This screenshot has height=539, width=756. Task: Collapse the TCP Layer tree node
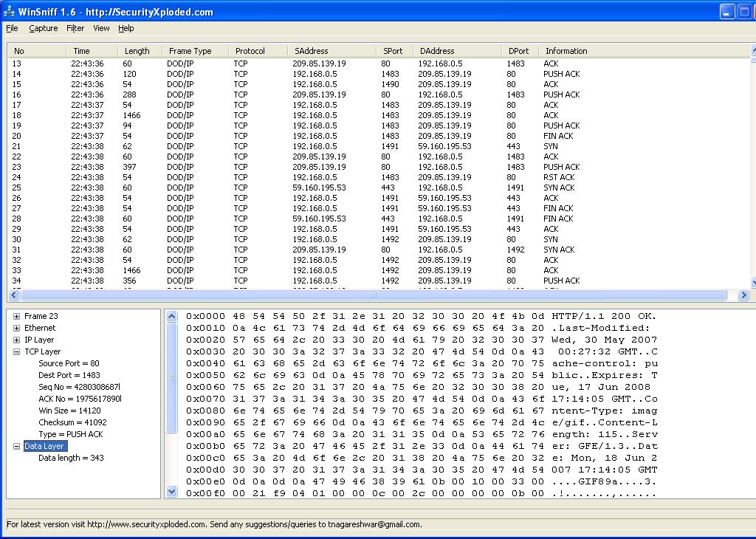click(x=16, y=351)
